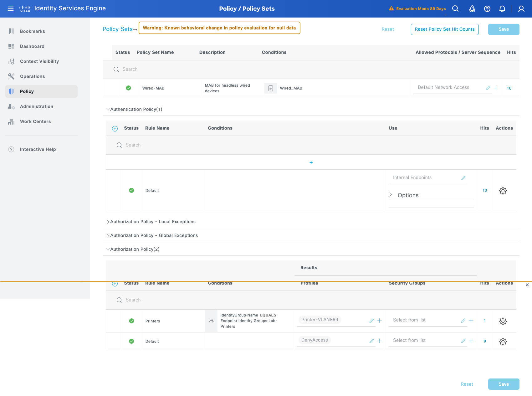Open the notifications bell
The image size is (532, 396).
pos(502,9)
